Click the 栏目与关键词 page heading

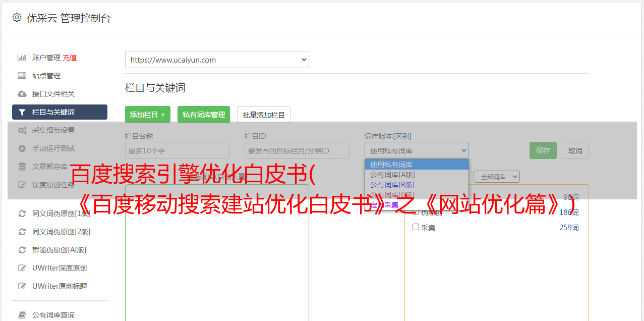(155, 88)
